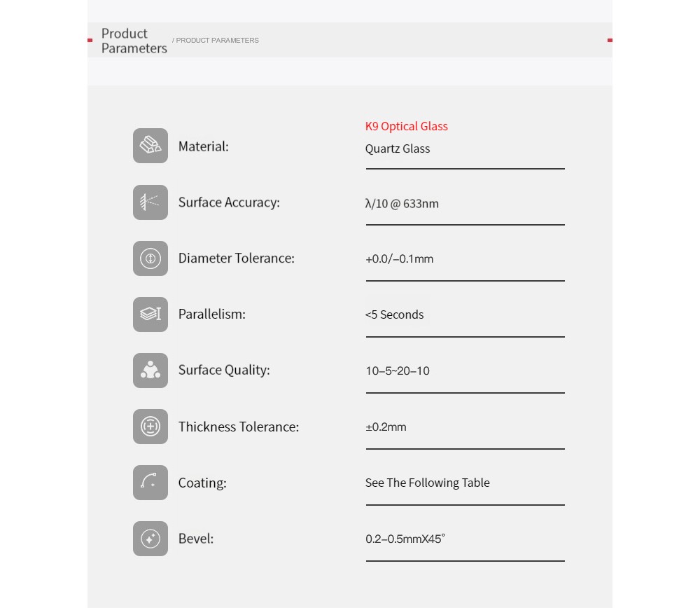This screenshot has width=700, height=608.
Task: Click the '/ PRODUCT PARAMETERS' subtitle
Action: pyautogui.click(x=216, y=40)
